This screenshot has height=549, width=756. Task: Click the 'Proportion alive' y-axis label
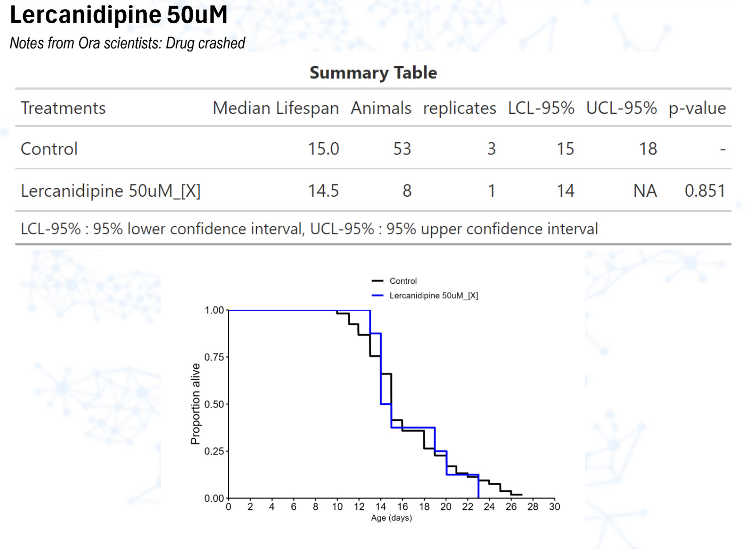195,404
